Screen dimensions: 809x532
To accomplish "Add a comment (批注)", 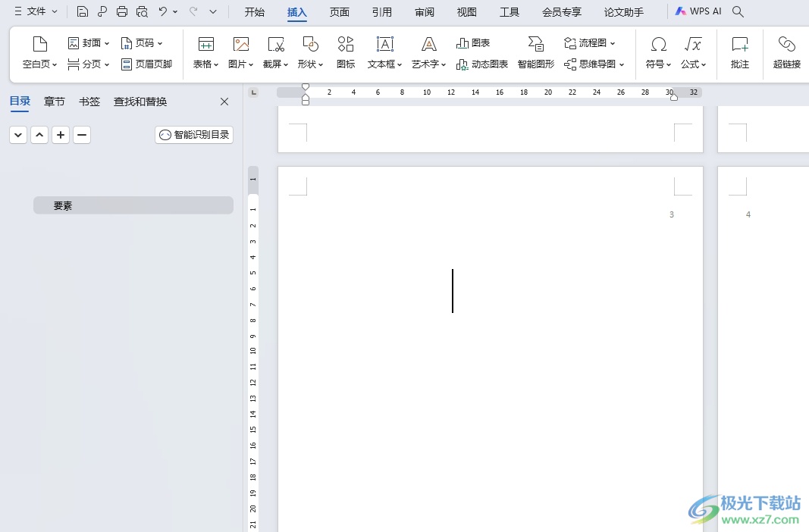I will click(740, 52).
